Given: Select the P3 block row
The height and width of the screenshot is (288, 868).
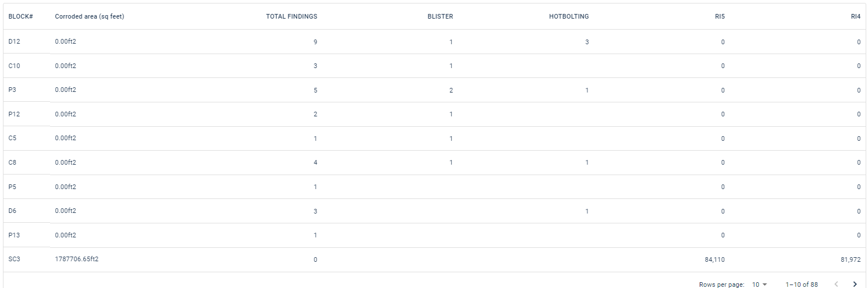Looking at the screenshot, I should click(12, 90).
